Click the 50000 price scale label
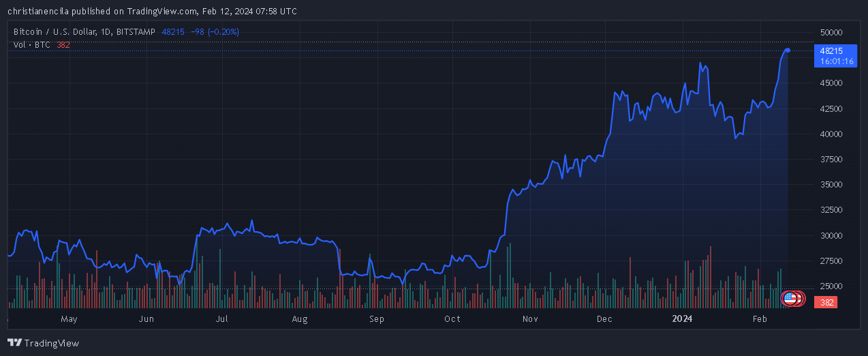 (831, 32)
